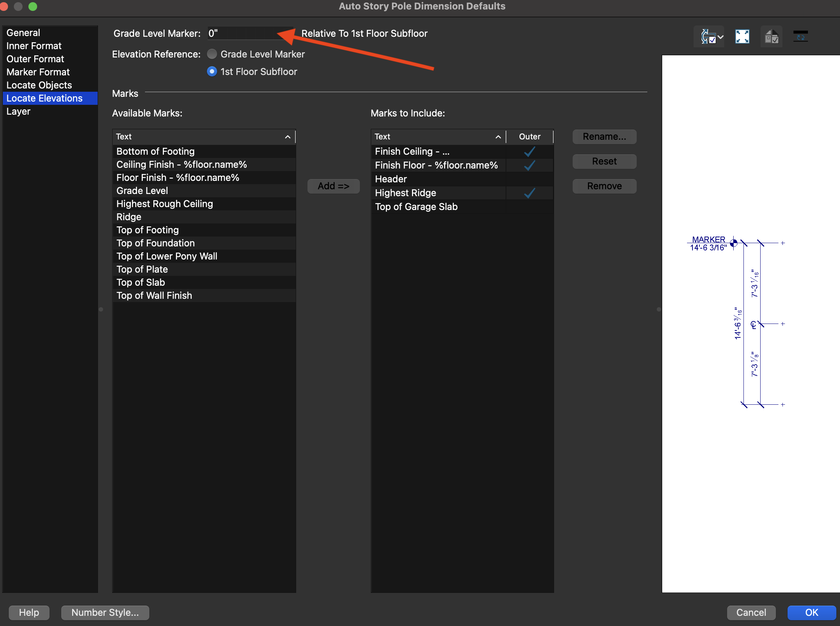Select 1st Floor Subfloor radio button
This screenshot has width=840, height=626.
[x=212, y=72]
